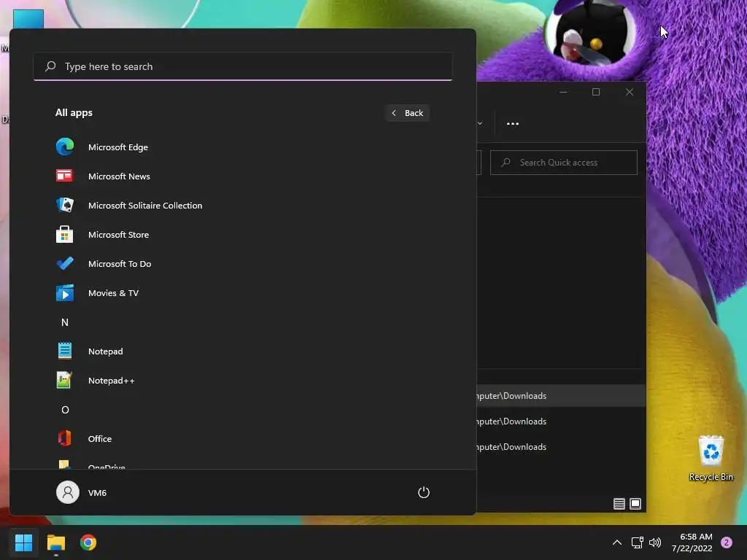The width and height of the screenshot is (747, 560).
Task: Open Notepad from the apps list
Action: 242,351
